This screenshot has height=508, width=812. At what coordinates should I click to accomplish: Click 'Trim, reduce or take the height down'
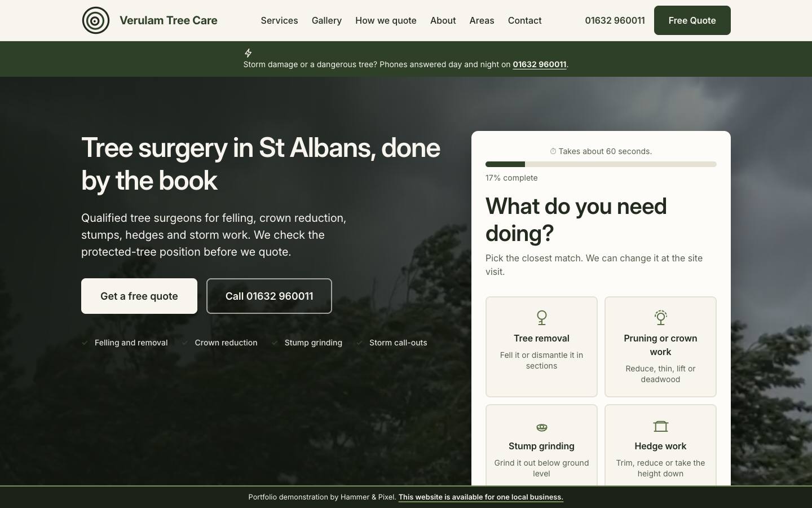(660, 468)
